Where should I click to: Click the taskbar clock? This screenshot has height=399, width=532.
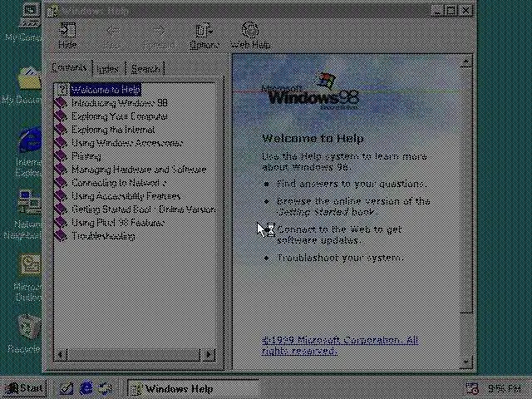(505, 388)
